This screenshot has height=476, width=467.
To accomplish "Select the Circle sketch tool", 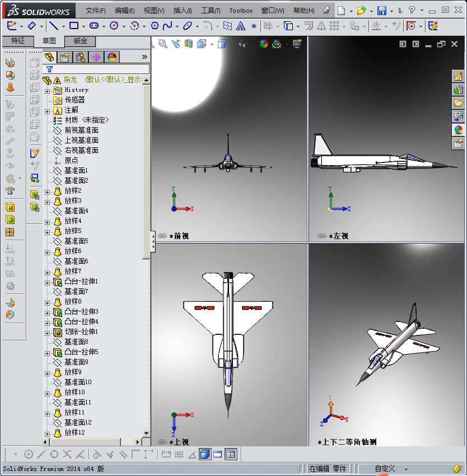I will [114, 26].
